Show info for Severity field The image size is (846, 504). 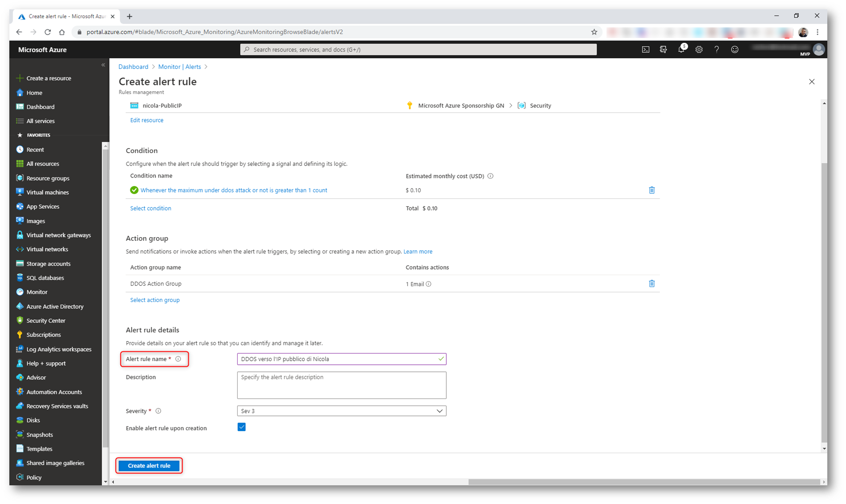[x=158, y=411]
